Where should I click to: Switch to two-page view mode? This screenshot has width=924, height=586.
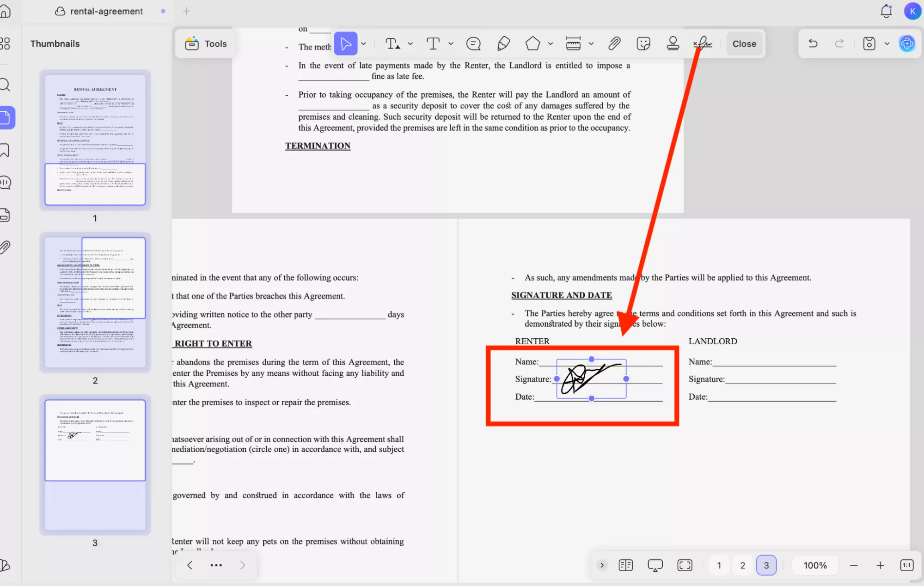(x=626, y=565)
